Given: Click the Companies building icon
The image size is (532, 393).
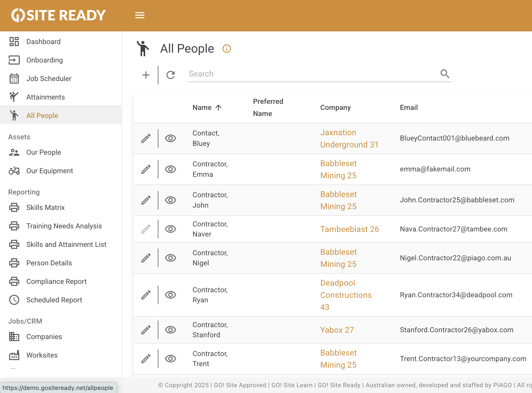Looking at the screenshot, I should pyautogui.click(x=14, y=337).
